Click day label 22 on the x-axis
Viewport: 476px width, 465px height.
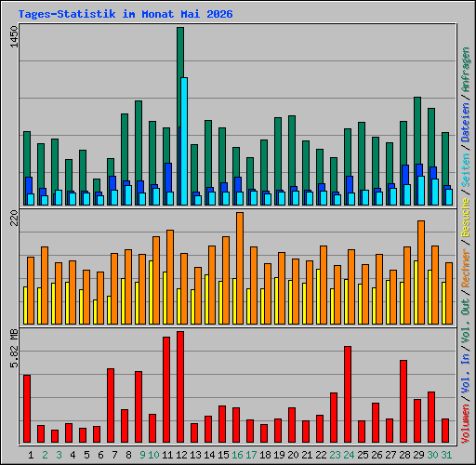321,455
